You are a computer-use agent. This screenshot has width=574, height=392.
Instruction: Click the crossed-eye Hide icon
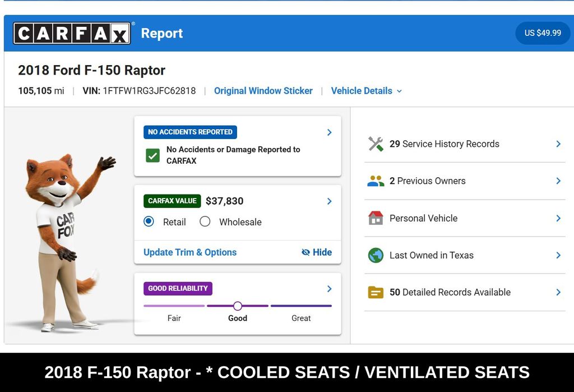point(305,252)
